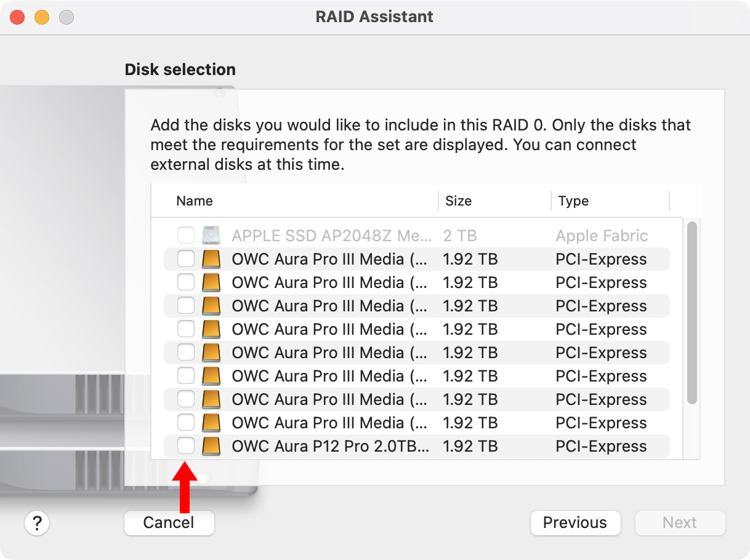Image resolution: width=750 pixels, height=560 pixels.
Task: Enable the OWC Aura P12 Pro 2.0TB checkbox
Action: [x=186, y=446]
